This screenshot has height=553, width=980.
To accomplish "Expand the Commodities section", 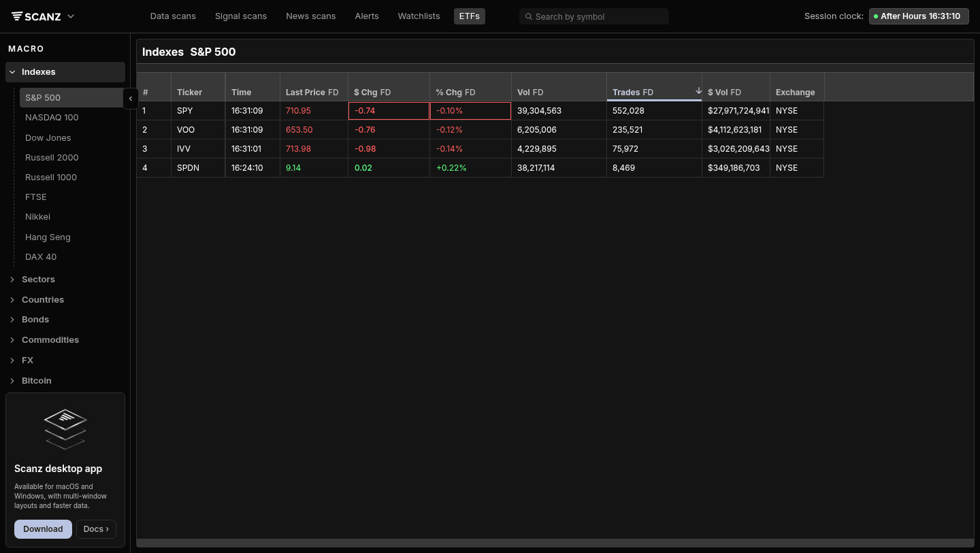I will [x=65, y=340].
